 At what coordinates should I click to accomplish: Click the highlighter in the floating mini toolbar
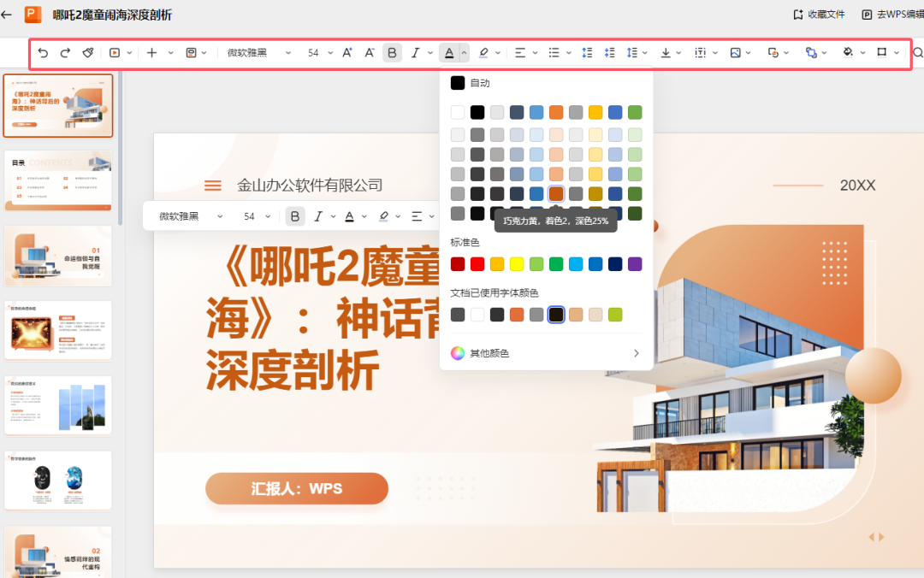(x=383, y=217)
